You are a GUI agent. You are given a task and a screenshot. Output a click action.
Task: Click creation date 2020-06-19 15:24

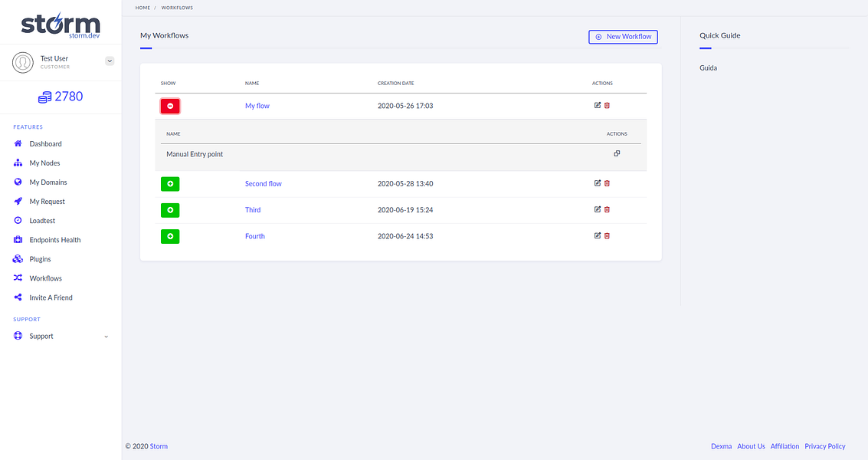point(405,210)
